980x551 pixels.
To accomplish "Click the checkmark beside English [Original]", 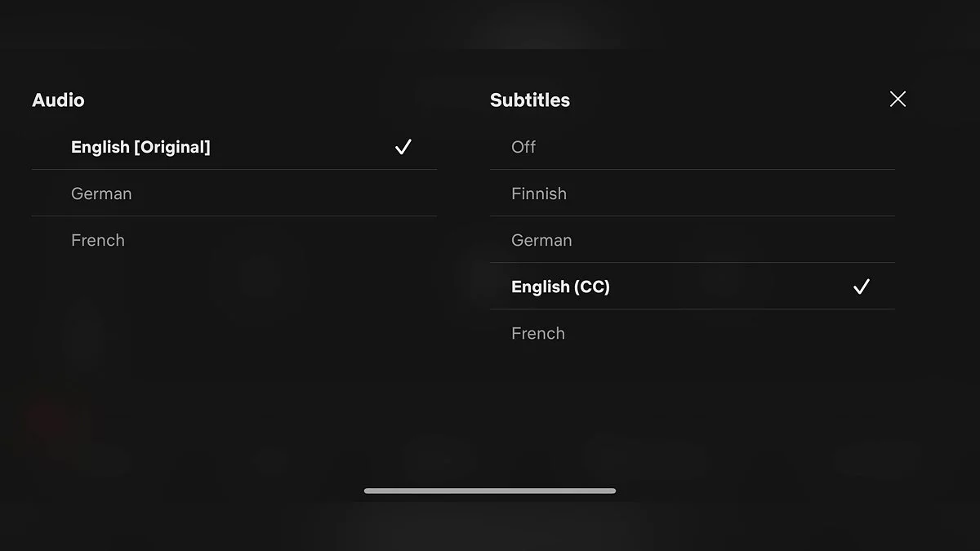I will [x=403, y=147].
